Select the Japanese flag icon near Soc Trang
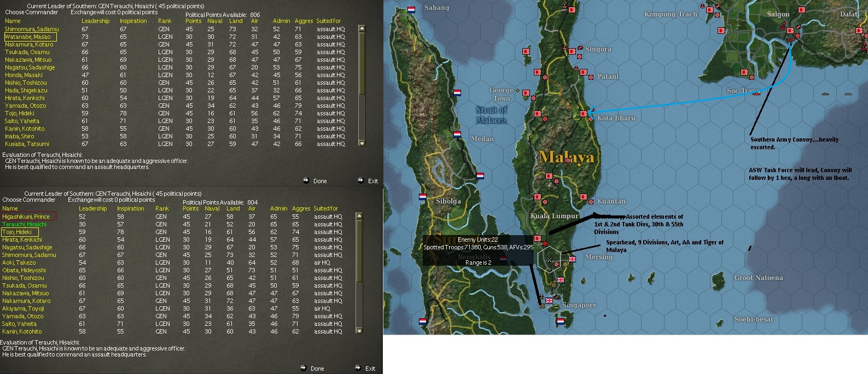Viewport: 868px width, 374px height. click(x=744, y=72)
